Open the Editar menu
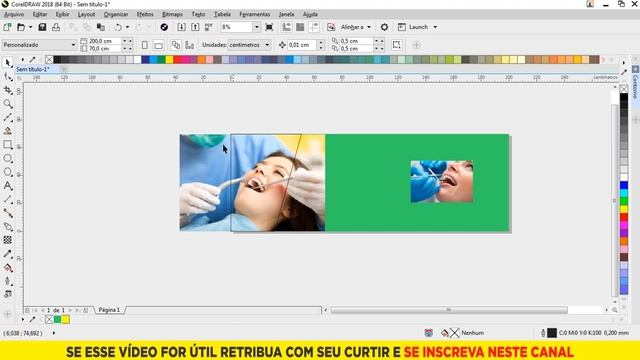Image resolution: width=640 pixels, height=360 pixels. [40, 14]
